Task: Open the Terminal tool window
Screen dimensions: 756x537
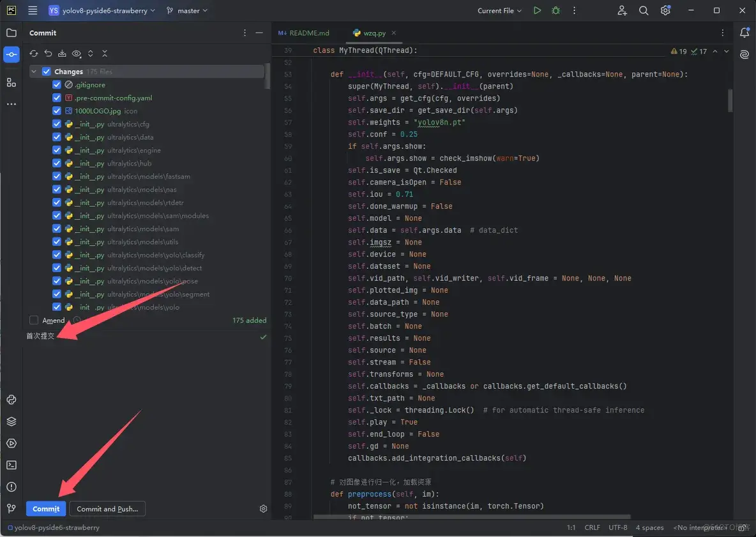Action: (x=11, y=465)
